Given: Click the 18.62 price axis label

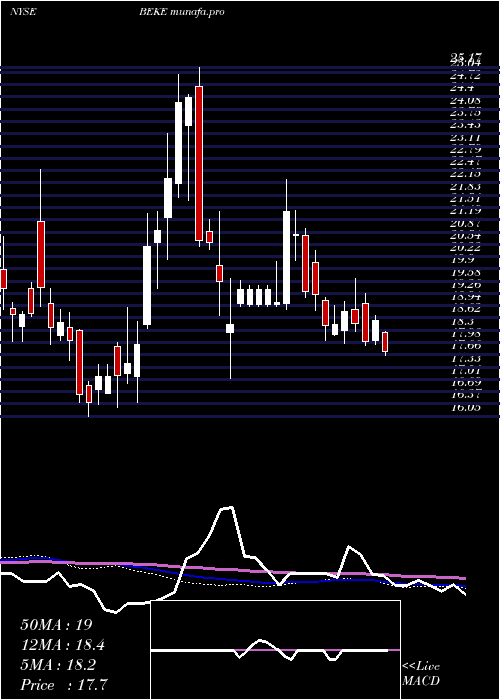Looking at the screenshot, I should pyautogui.click(x=466, y=309).
